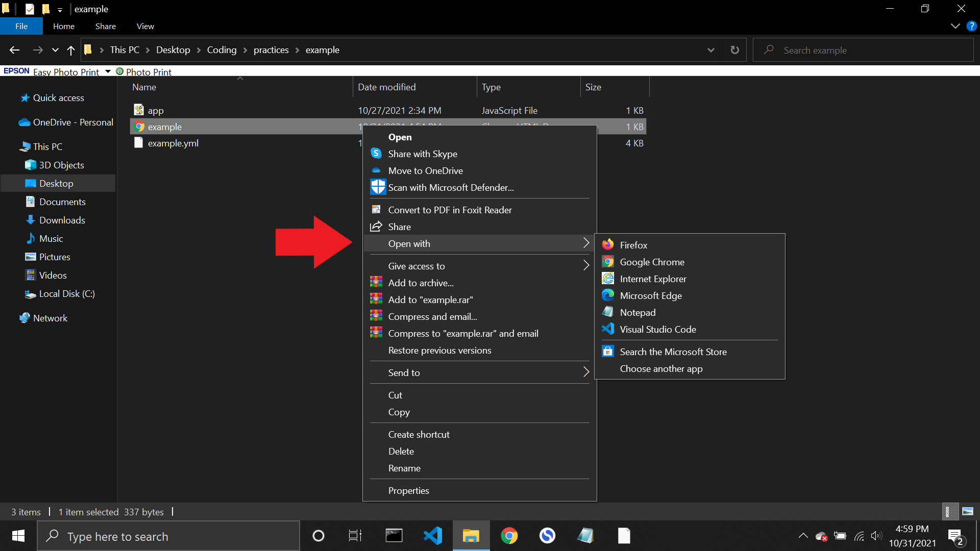
Task: Expand the Easy Photo Print dropdown arrow
Action: coord(107,71)
